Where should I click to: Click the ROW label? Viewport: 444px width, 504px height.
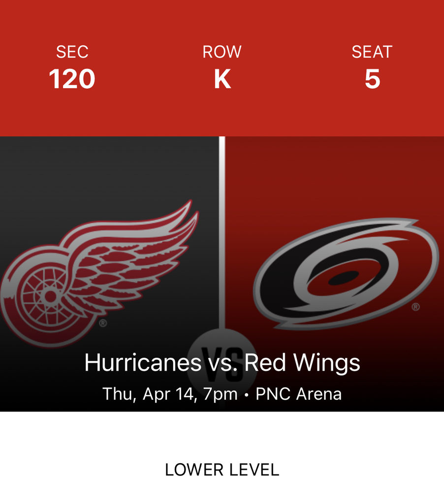[x=222, y=52]
